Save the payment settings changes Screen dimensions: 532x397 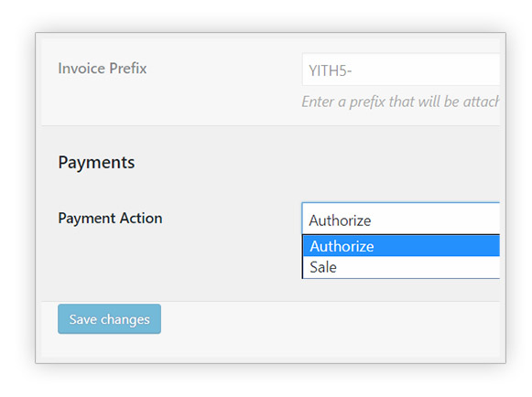coord(109,318)
